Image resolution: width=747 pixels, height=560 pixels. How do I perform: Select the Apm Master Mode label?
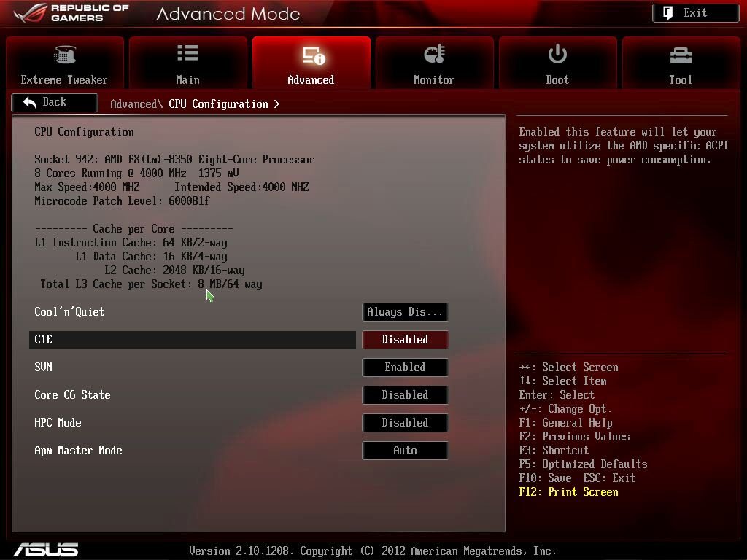pos(78,451)
